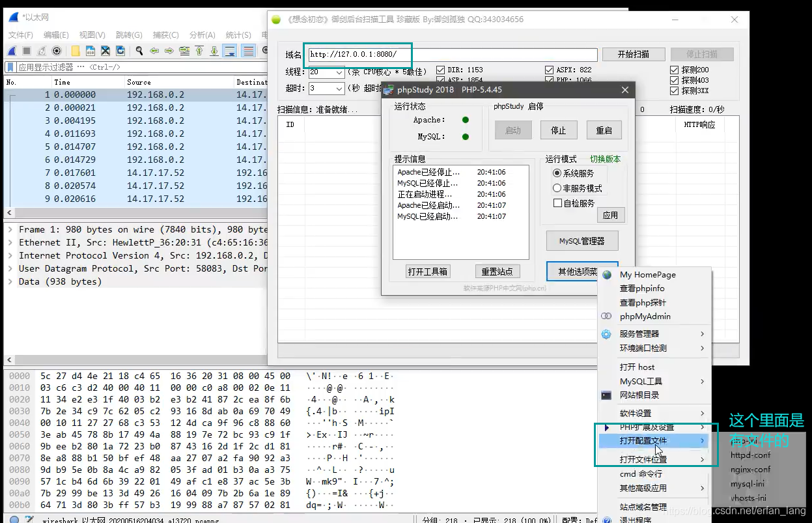The image size is (812, 523).
Task: Select the 系统服务 radio button
Action: pos(557,173)
